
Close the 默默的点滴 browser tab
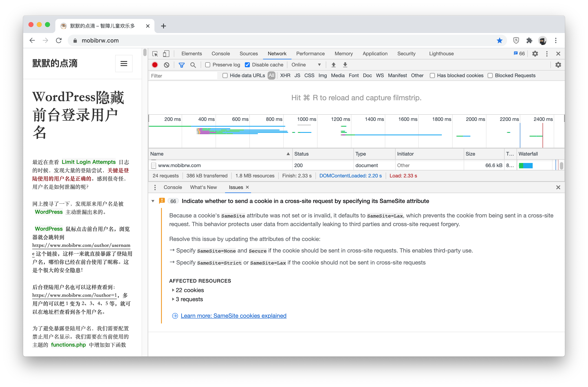(148, 26)
